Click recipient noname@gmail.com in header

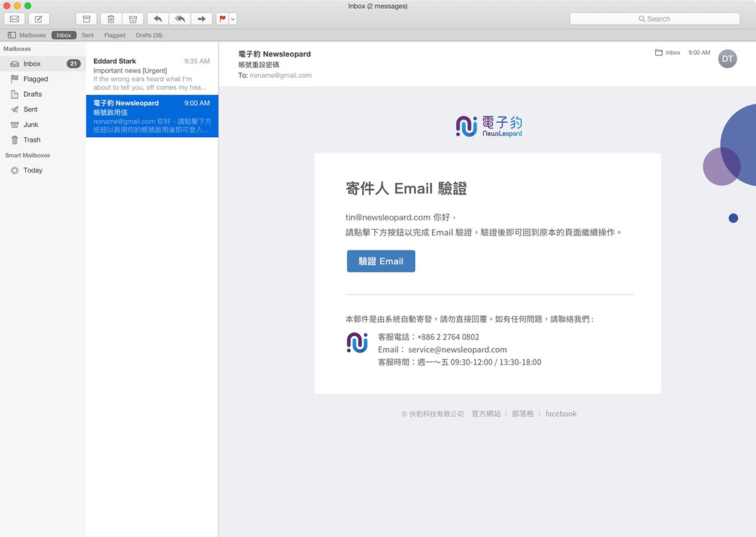[280, 75]
